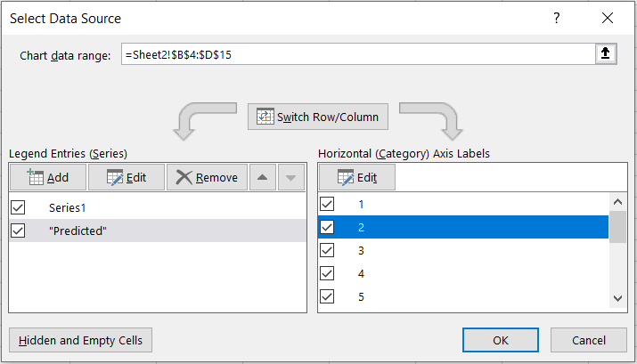
Task: Select the Series1 legend entry
Action: pyautogui.click(x=69, y=206)
